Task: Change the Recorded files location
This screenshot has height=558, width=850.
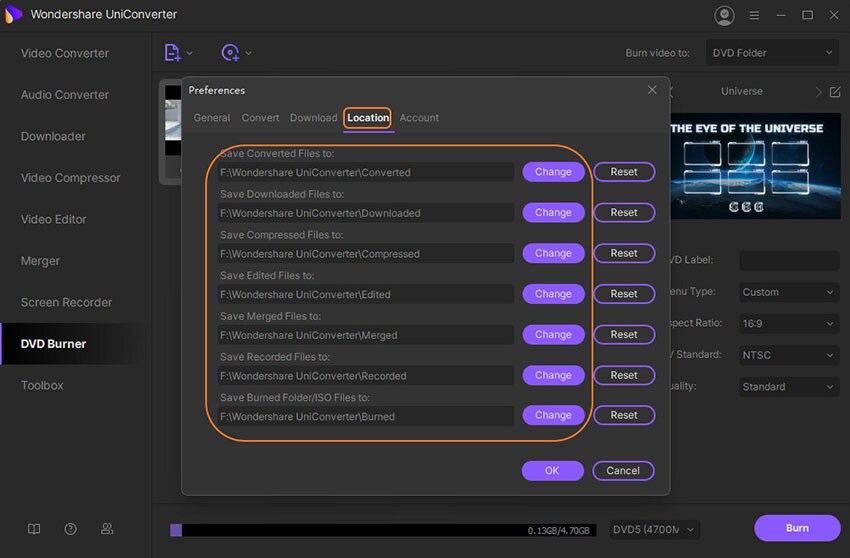Action: pos(553,375)
